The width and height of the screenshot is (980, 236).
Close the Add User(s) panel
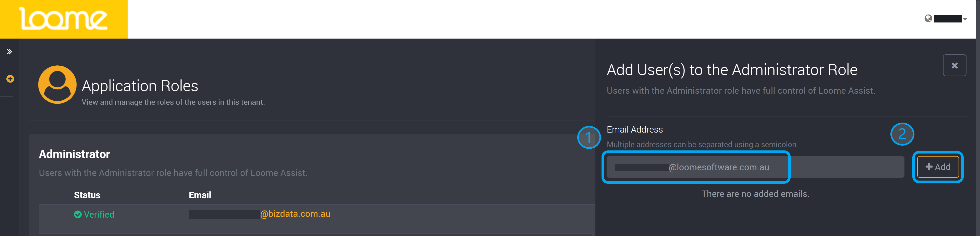pos(954,65)
